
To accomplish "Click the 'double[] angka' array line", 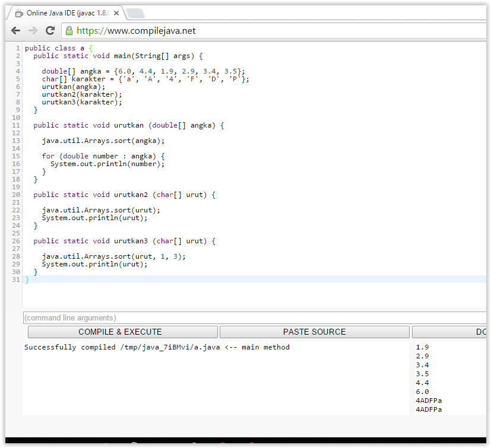I will (144, 71).
